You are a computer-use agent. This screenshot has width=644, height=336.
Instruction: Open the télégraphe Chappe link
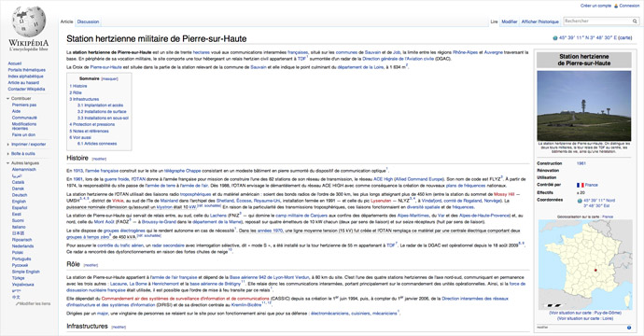click(x=182, y=171)
